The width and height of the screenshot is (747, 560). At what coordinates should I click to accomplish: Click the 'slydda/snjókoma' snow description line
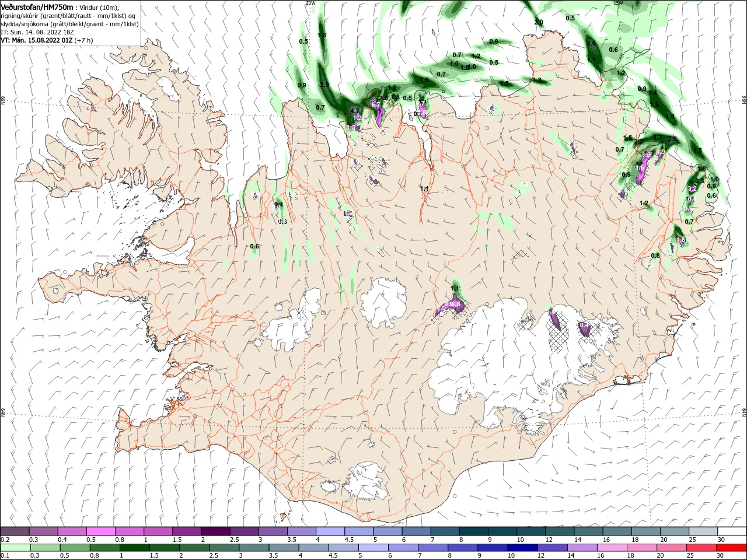68,23
